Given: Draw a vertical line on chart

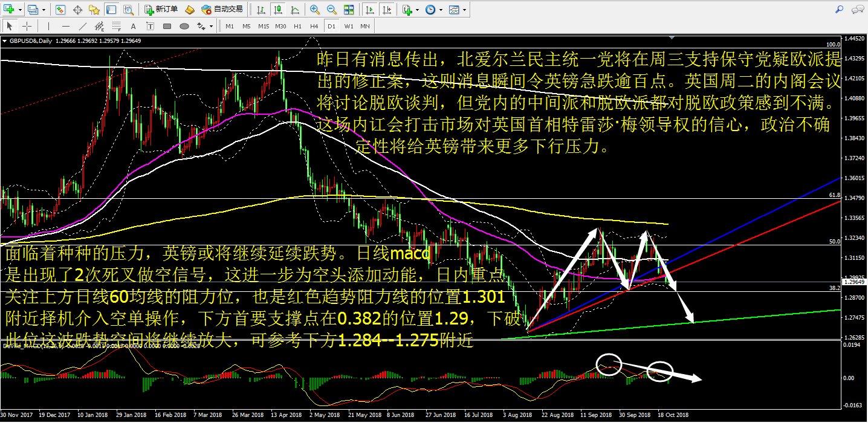Looking at the screenshot, I should 47,27.
